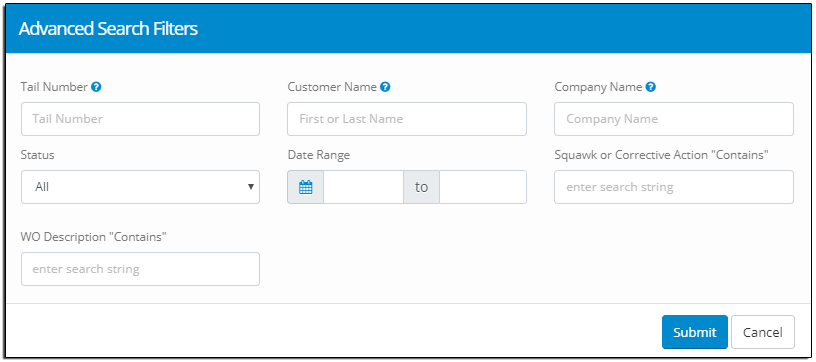Image resolution: width=816 pixels, height=362 pixels.
Task: Click the Advanced Search Filters title
Action: coord(108,29)
